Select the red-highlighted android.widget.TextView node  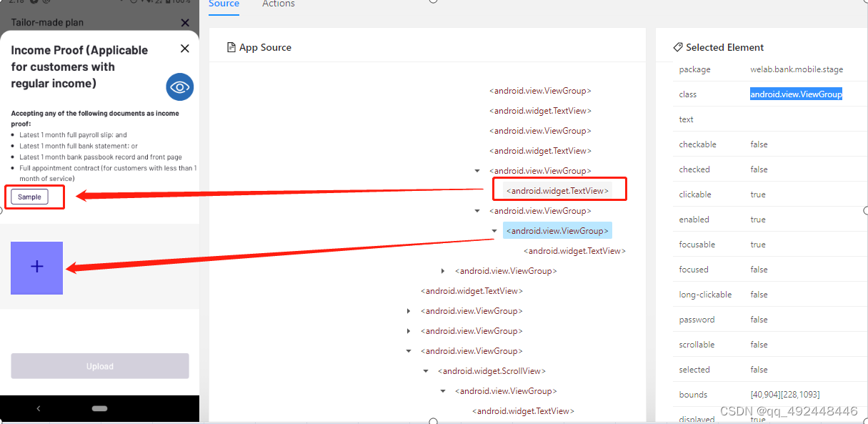pos(559,190)
